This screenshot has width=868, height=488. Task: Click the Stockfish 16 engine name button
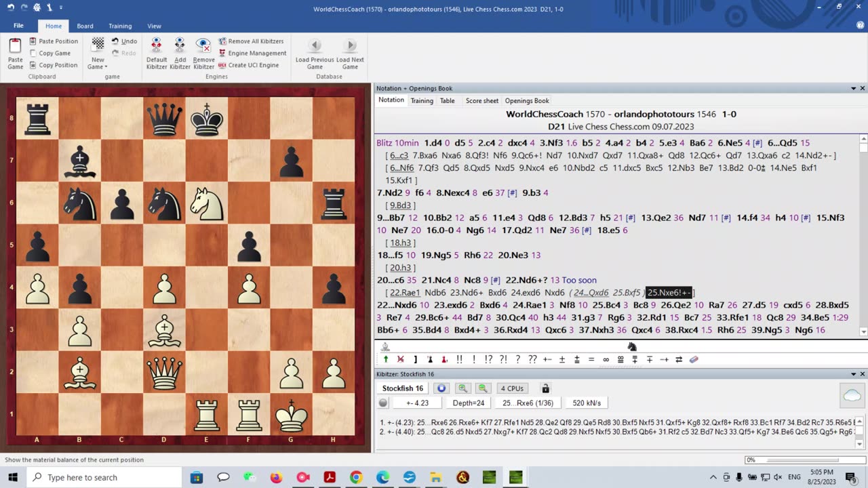[x=403, y=388]
